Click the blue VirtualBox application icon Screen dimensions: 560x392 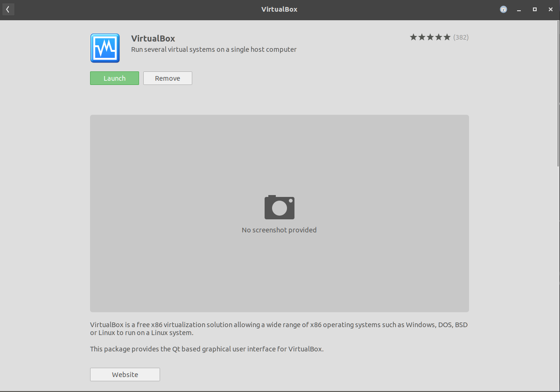[x=105, y=48]
